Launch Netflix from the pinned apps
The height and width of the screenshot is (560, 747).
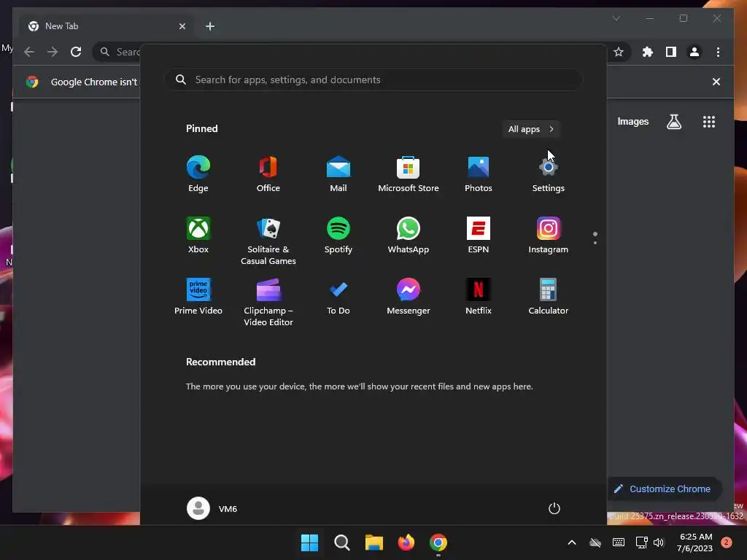(x=479, y=297)
